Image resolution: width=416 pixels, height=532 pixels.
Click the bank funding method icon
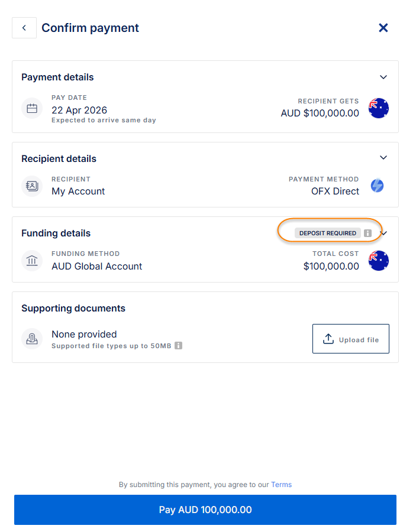32,261
